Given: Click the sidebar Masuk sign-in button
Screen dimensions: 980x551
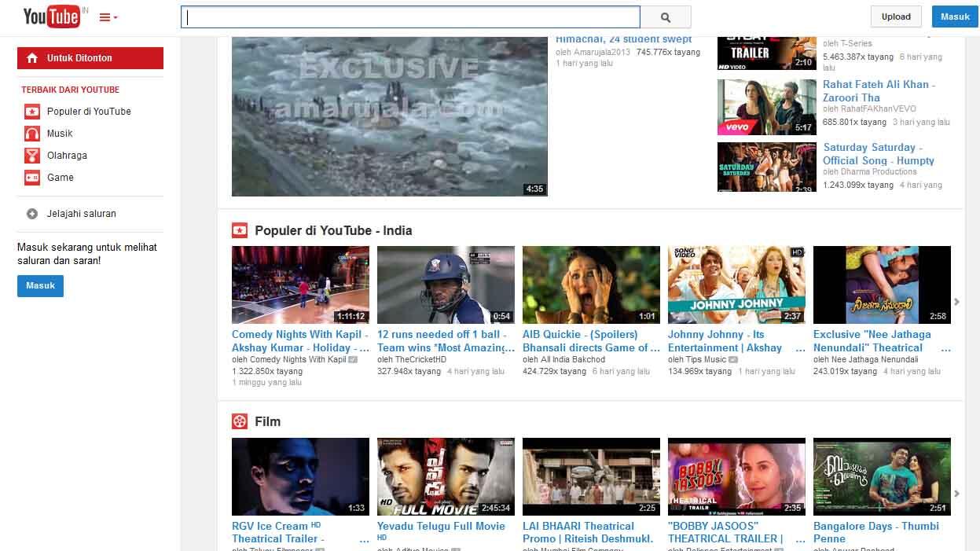Looking at the screenshot, I should pos(40,286).
